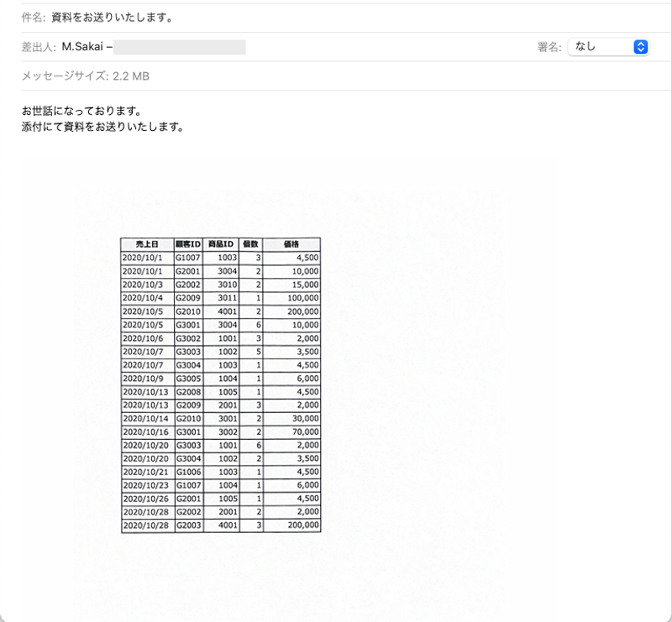Select the last row dated 2020/10/28

223,525
